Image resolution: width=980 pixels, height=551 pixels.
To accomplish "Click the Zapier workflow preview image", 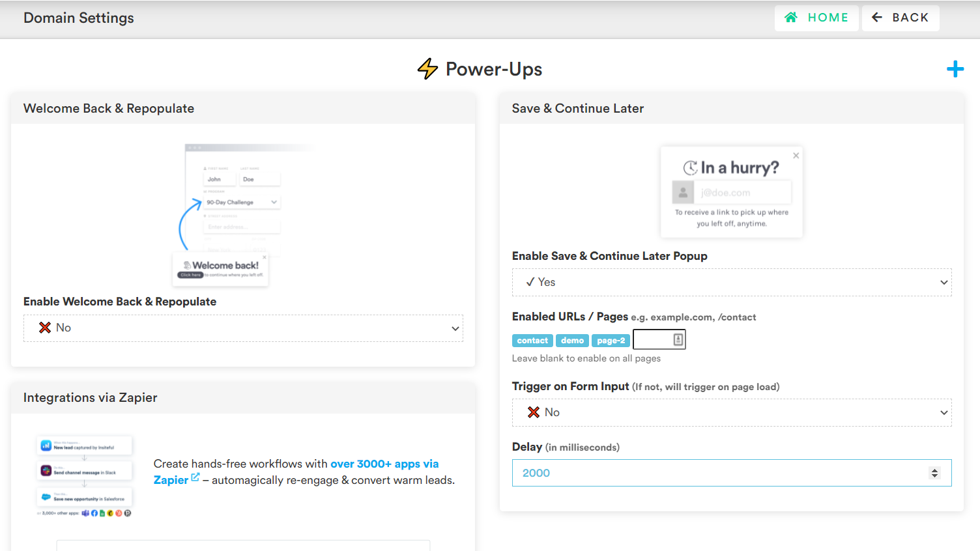I will [x=85, y=476].
